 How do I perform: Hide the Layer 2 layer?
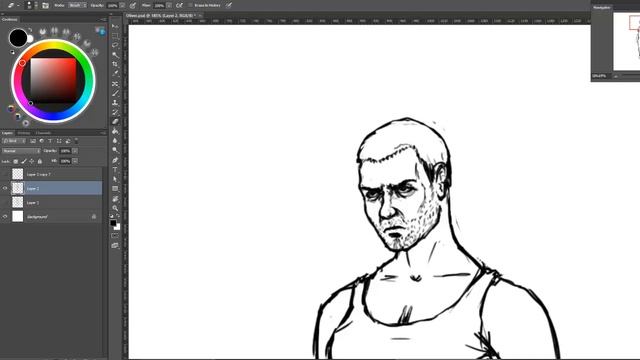point(5,188)
